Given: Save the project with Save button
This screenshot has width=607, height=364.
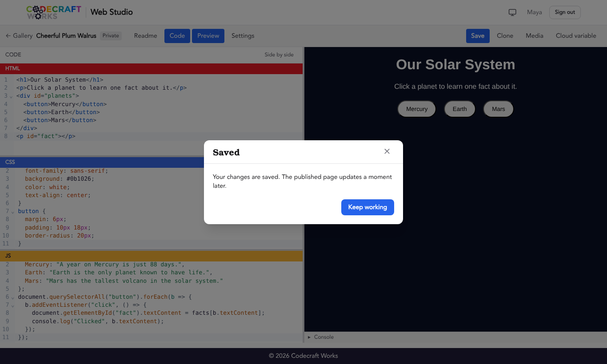Looking at the screenshot, I should [x=478, y=36].
